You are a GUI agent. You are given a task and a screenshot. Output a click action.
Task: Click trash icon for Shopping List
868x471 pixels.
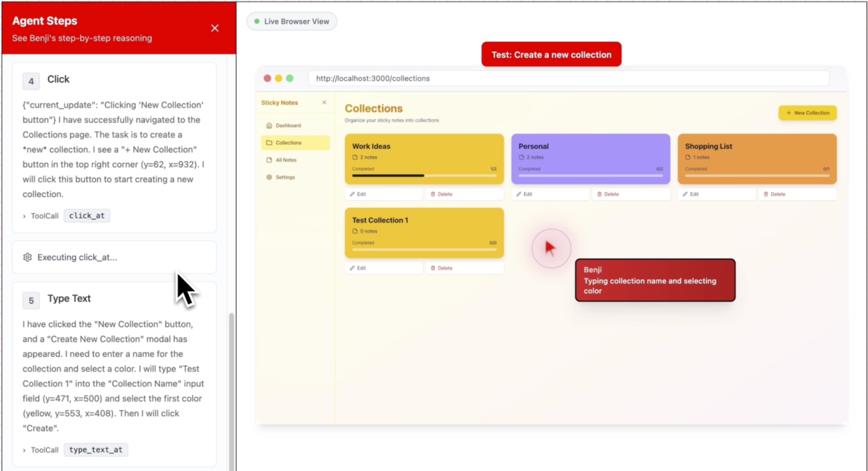pyautogui.click(x=766, y=194)
